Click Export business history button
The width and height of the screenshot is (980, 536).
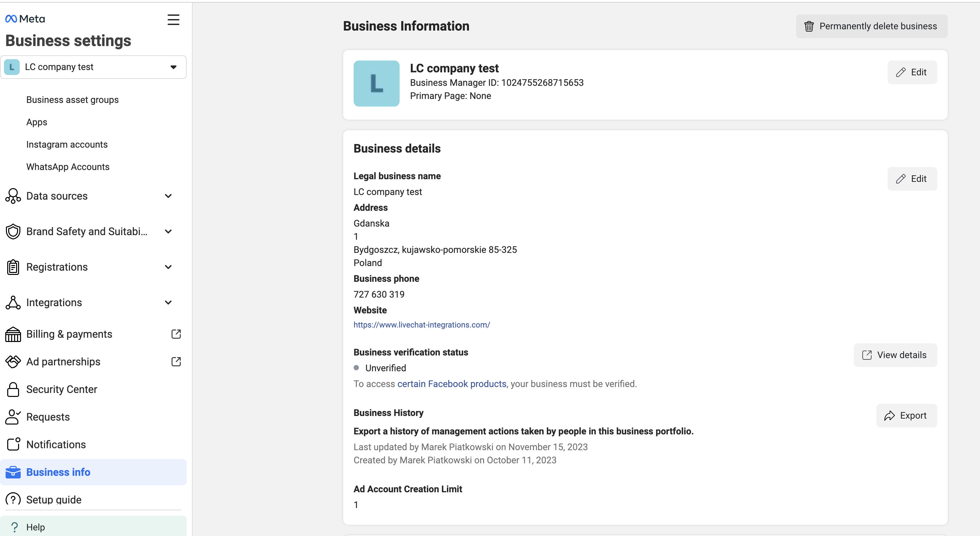tap(906, 415)
